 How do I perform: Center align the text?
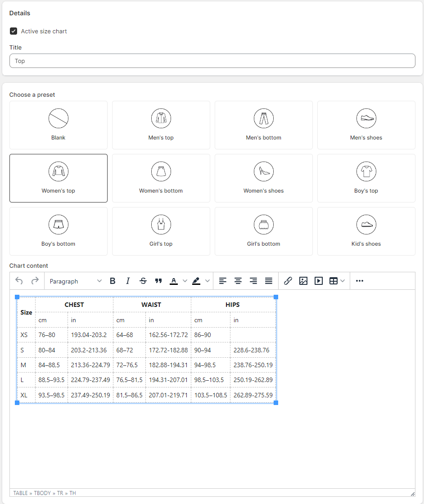(x=238, y=281)
